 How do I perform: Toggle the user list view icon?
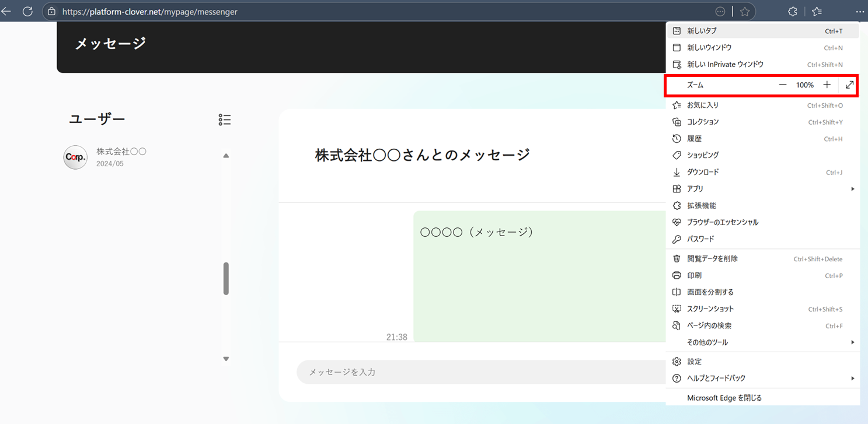click(x=225, y=120)
